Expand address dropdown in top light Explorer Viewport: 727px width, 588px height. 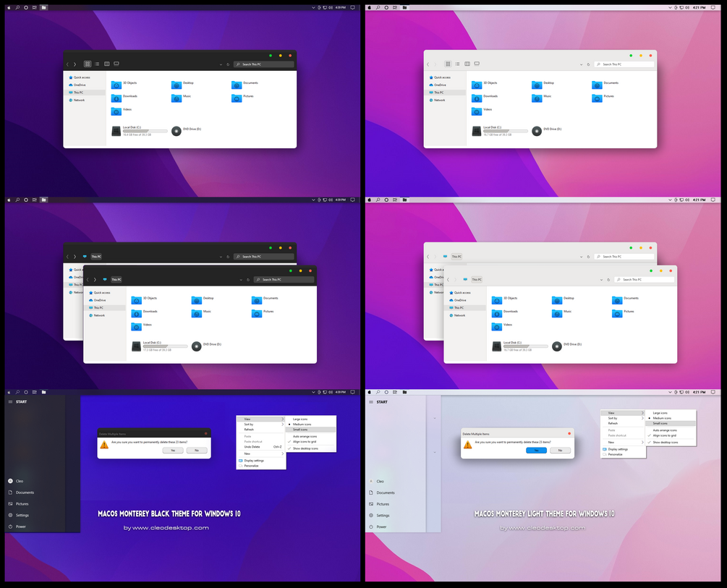pos(581,64)
